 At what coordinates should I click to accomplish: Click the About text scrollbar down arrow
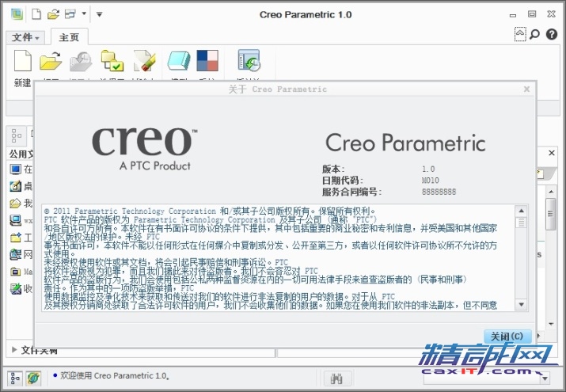pyautogui.click(x=521, y=305)
